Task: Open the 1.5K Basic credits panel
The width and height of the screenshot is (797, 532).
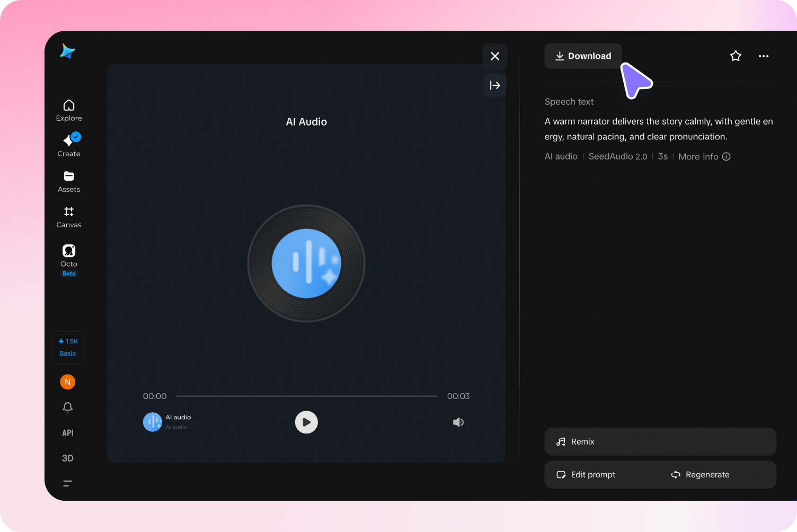Action: pyautogui.click(x=68, y=347)
